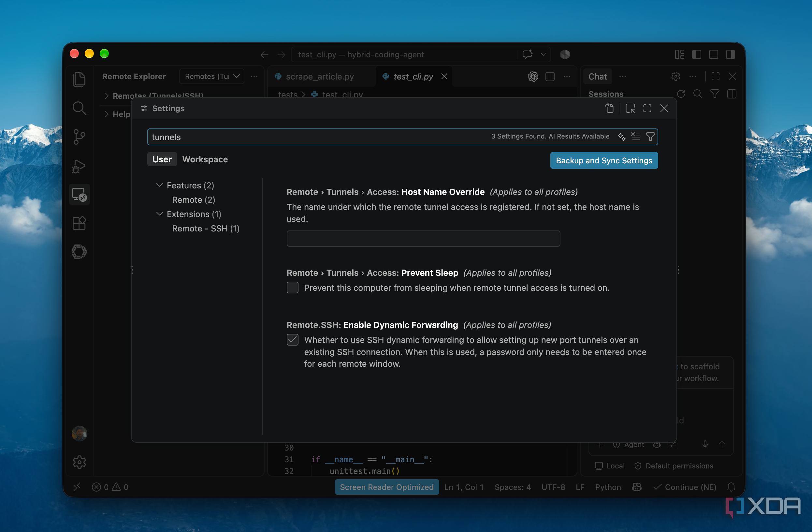Click Backup and Sync Settings button
The width and height of the screenshot is (812, 532).
pos(603,160)
